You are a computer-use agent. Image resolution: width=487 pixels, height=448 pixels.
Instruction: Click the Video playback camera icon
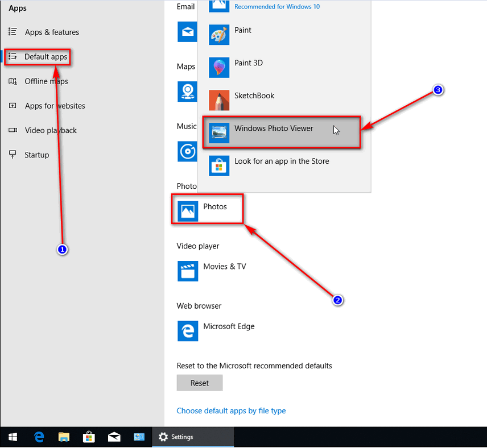[x=13, y=130]
